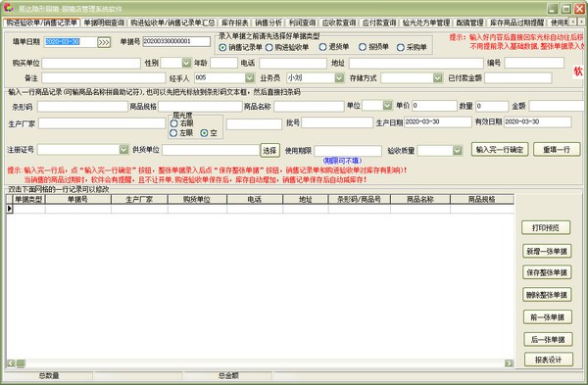Click the 批号 input field

[337, 122]
